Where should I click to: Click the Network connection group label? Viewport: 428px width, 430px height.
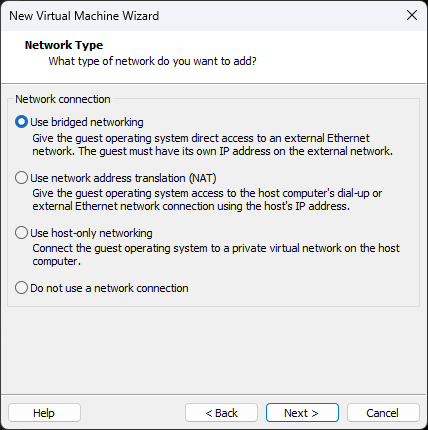[63, 99]
